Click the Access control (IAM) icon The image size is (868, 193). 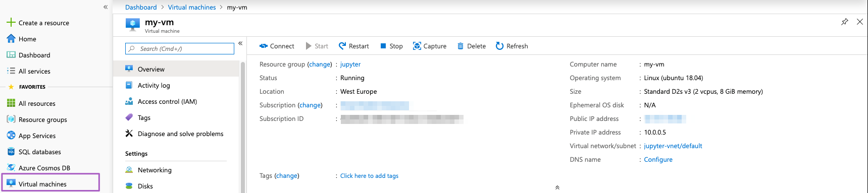click(x=129, y=101)
